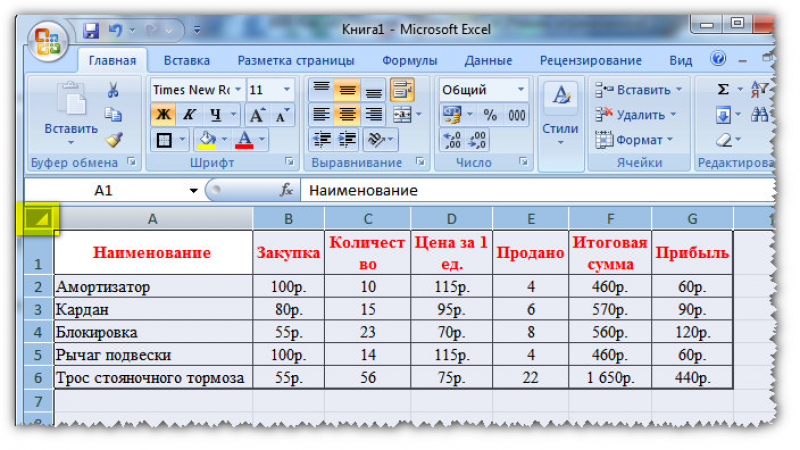Merge and center selected cells
The width and height of the screenshot is (800, 450).
point(402,115)
